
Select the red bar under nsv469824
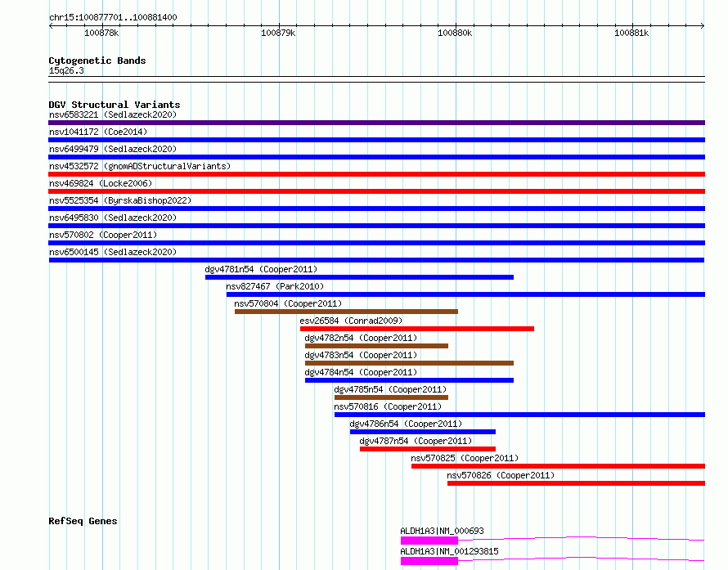pos(376,191)
